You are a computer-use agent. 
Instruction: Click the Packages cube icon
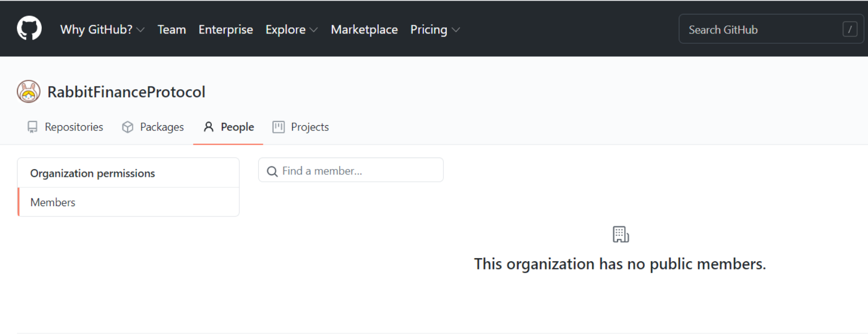(127, 127)
